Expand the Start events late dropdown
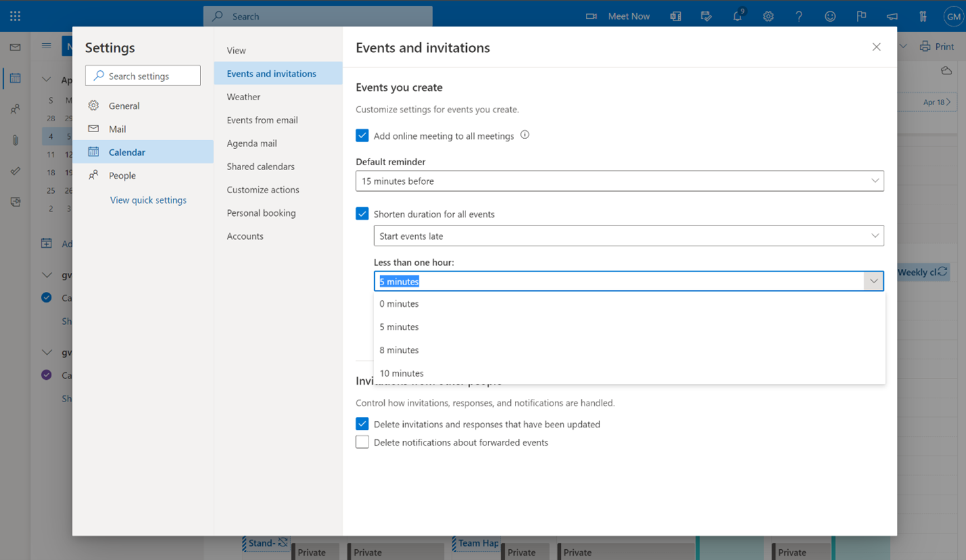This screenshot has width=966, height=560. pyautogui.click(x=629, y=236)
